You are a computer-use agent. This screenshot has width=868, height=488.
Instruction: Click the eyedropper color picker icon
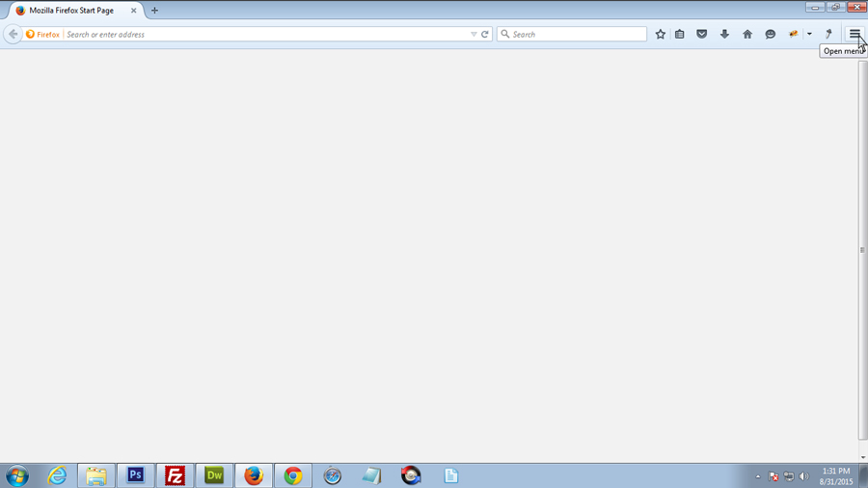tap(828, 35)
